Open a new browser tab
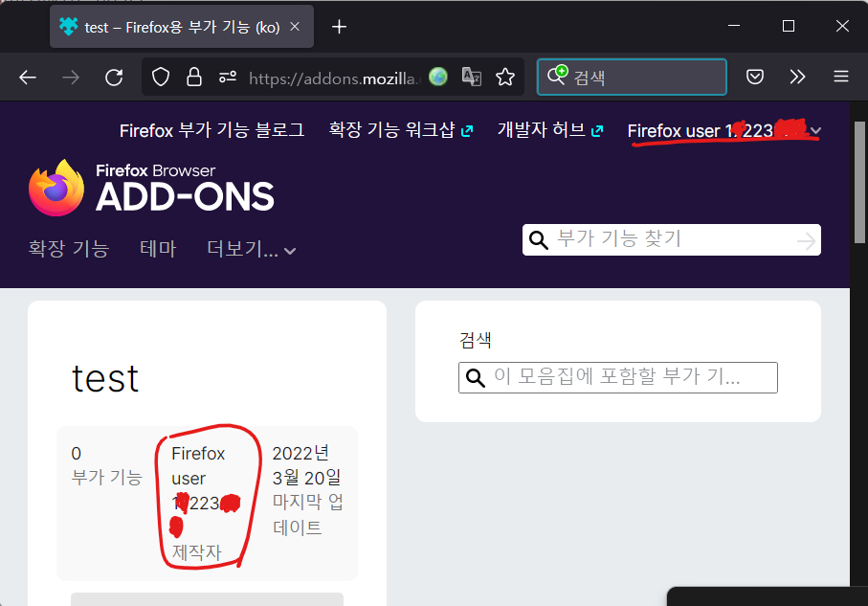Viewport: 868px width, 606px height. click(340, 27)
